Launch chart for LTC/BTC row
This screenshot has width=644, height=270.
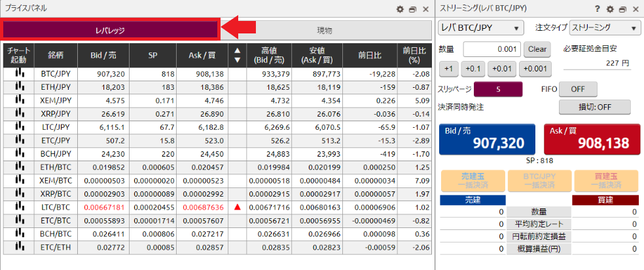19,206
